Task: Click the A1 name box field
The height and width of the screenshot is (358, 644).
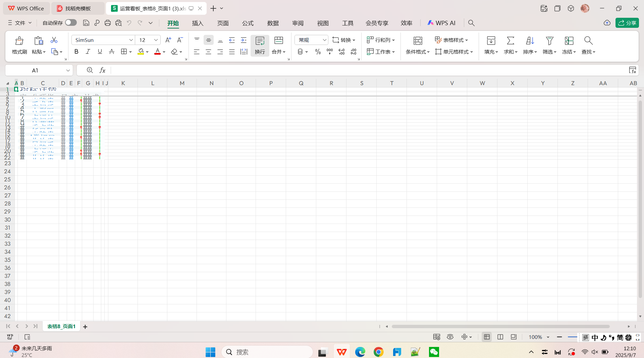Action: tap(35, 70)
